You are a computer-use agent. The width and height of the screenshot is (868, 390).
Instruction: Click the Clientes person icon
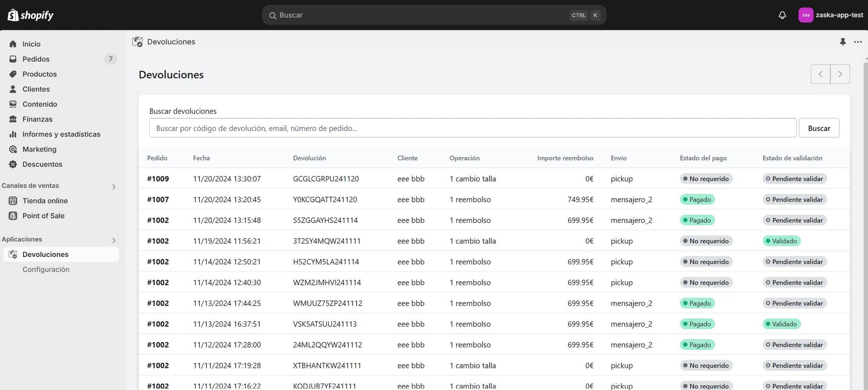click(13, 89)
